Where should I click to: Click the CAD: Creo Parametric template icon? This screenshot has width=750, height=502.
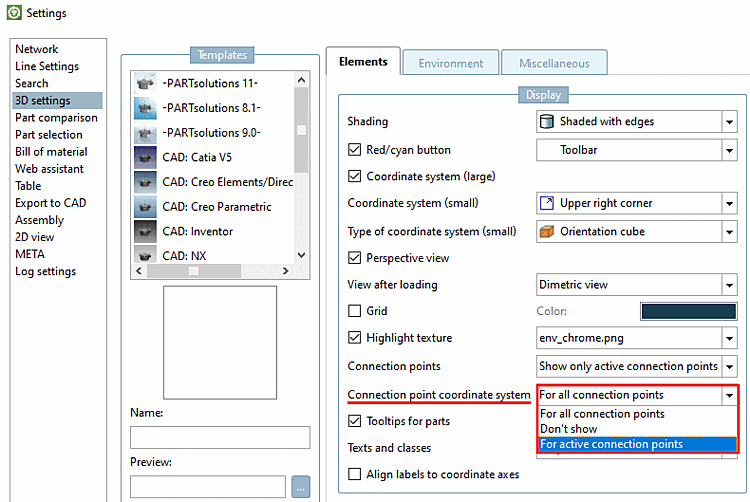147,206
